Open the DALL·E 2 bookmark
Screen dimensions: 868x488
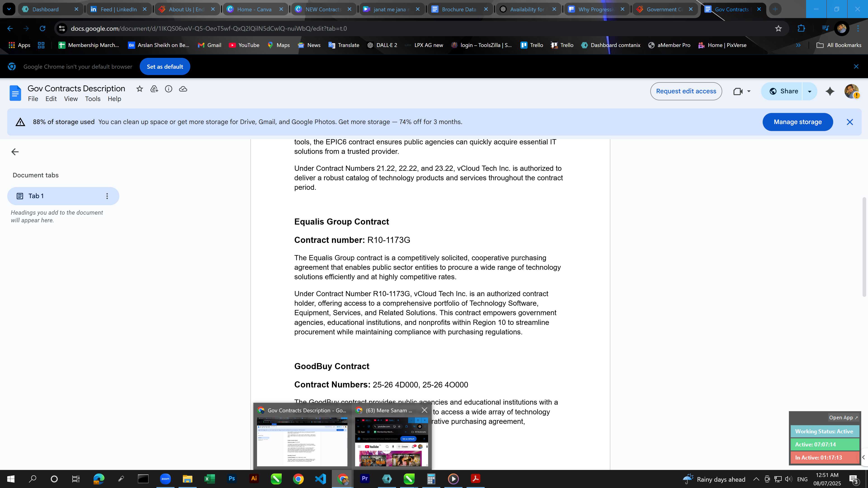(382, 45)
